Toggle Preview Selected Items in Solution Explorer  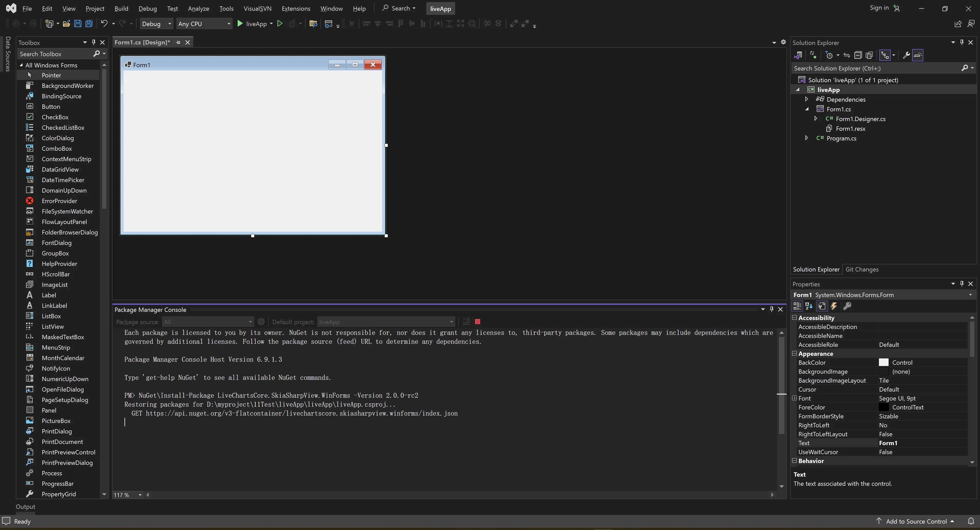pyautogui.click(x=918, y=55)
